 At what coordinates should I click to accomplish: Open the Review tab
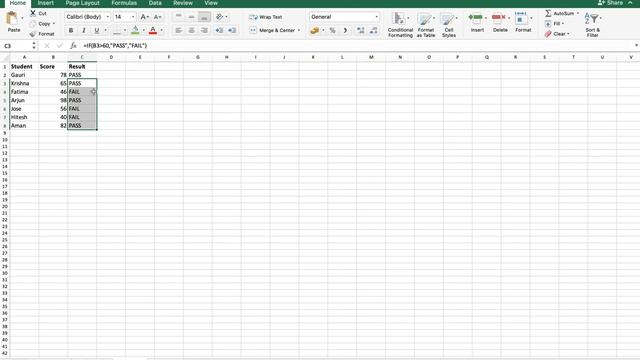182,3
